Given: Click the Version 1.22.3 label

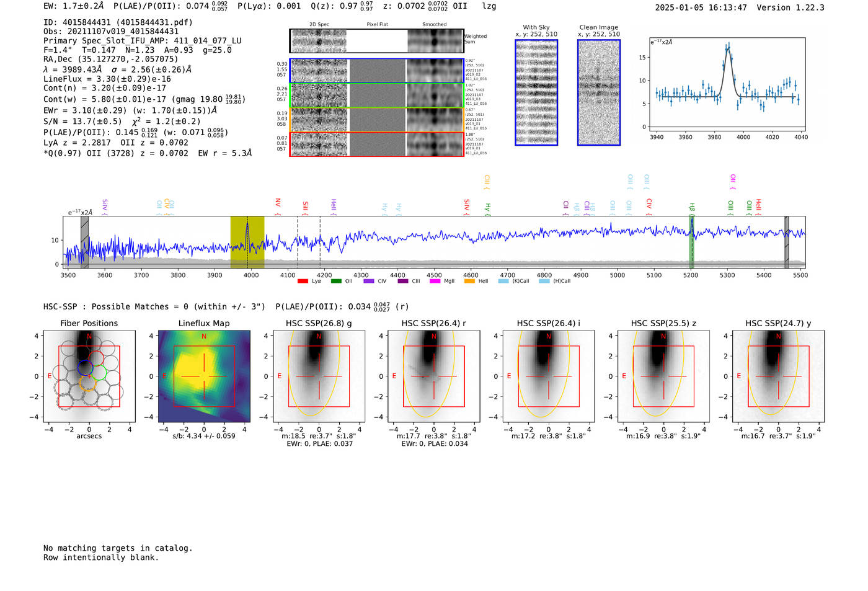Looking at the screenshot, I should click(790, 7).
